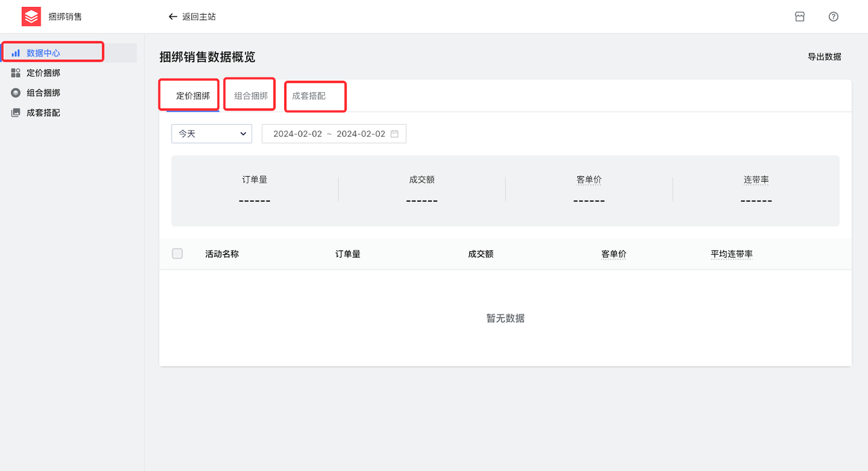Switch to the 组合捆绑 tab
This screenshot has height=471, width=868.
click(x=249, y=96)
